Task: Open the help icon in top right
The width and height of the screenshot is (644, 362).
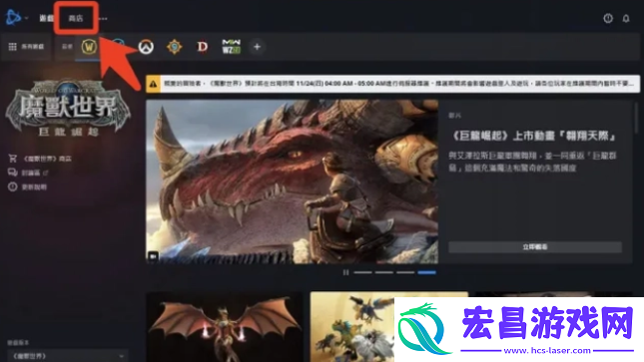Action: point(608,18)
